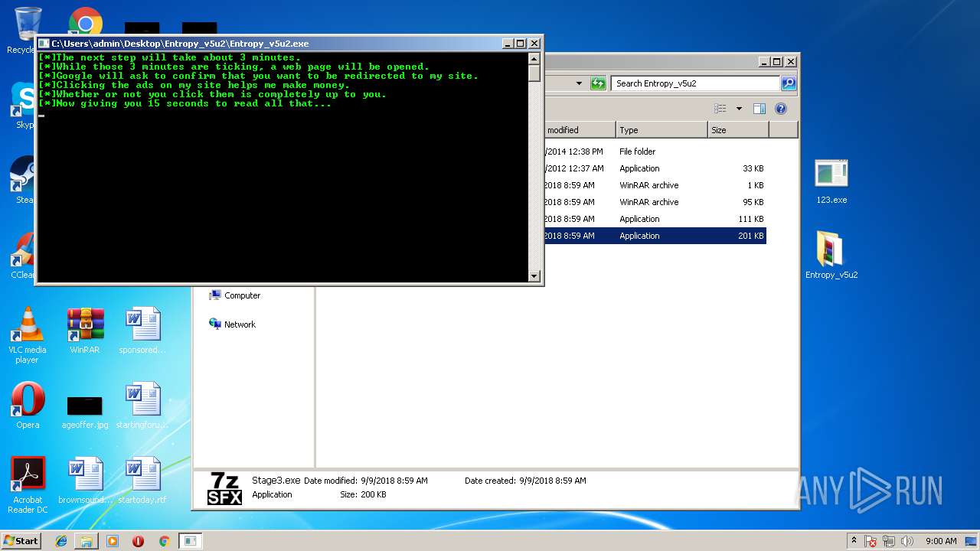Open the view options dropdown arrow
The width and height of the screenshot is (980, 551).
coord(739,109)
